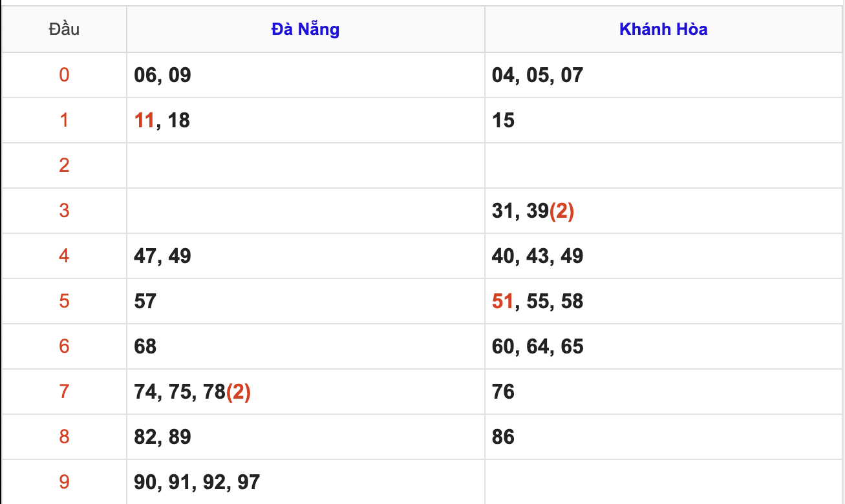Click the red number 11 in Đà Nẵng
Viewport: 845px width, 504px height.
click(x=145, y=120)
